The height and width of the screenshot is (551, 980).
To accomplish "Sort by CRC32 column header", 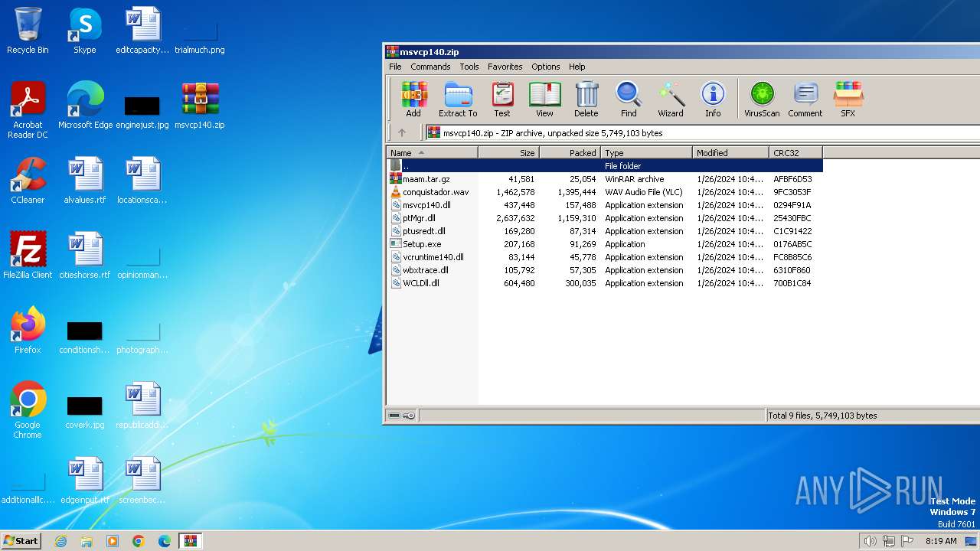I will (x=796, y=153).
